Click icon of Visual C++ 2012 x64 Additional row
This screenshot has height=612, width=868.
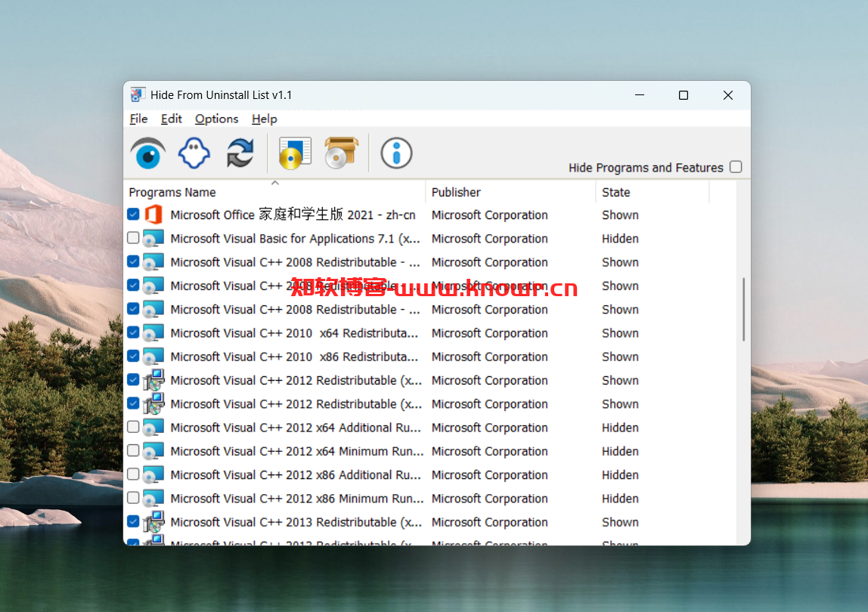(x=153, y=428)
